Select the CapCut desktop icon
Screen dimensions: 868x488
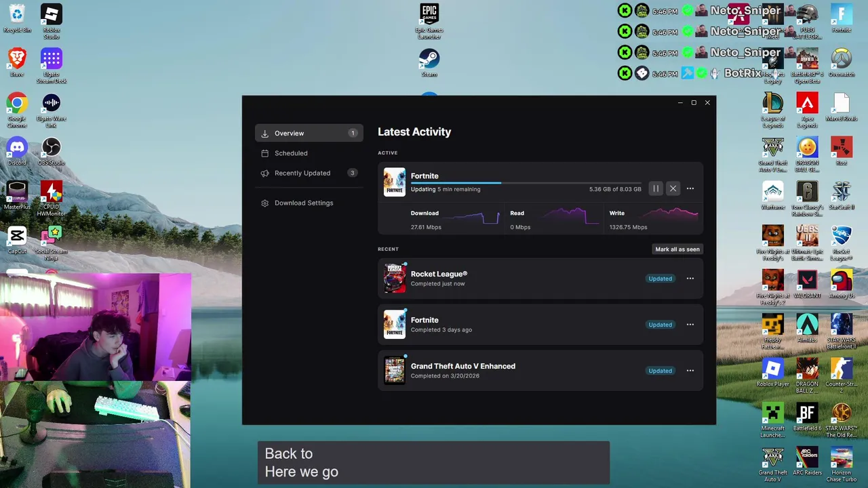(x=17, y=239)
